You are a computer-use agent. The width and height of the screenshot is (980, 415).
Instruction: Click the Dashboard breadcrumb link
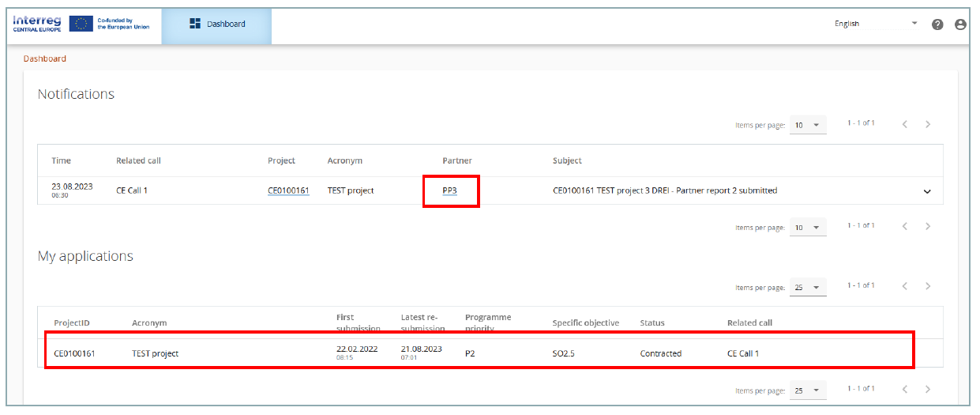45,58
